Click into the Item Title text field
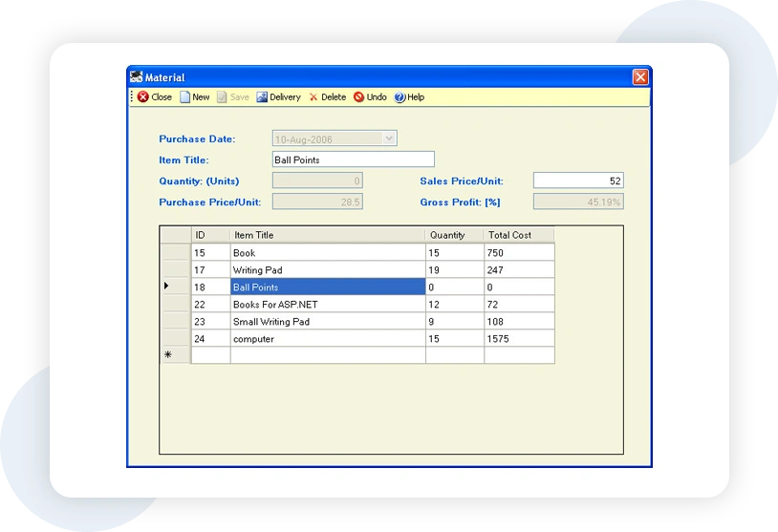 (x=353, y=160)
